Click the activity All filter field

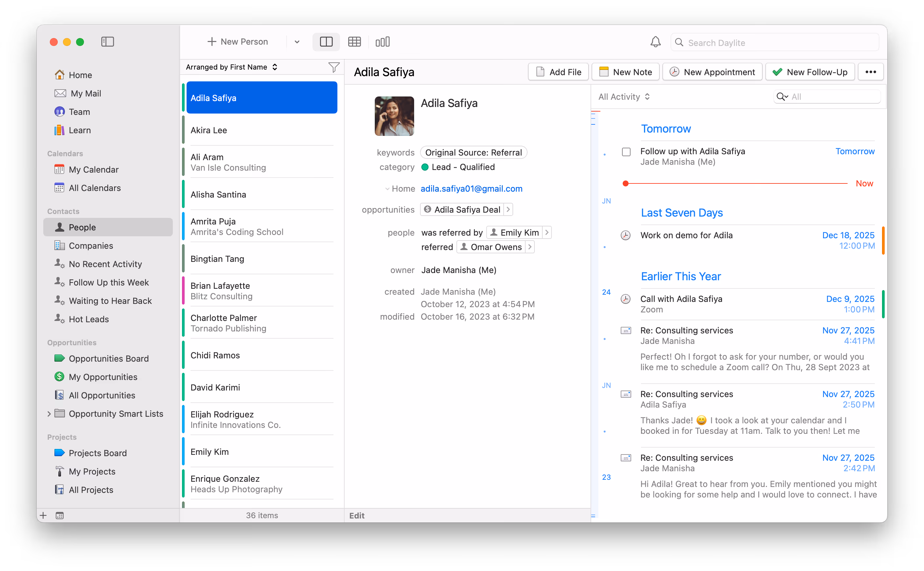point(827,97)
